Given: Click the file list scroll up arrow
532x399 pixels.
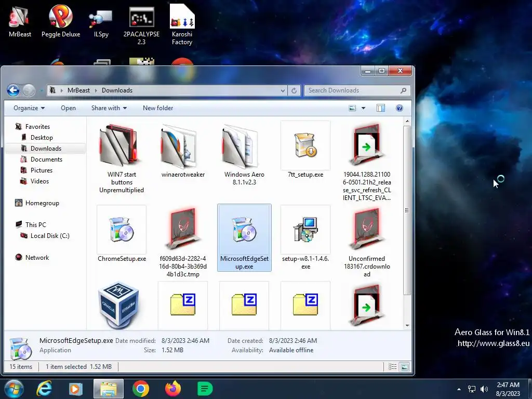Looking at the screenshot, I should tap(407, 121).
